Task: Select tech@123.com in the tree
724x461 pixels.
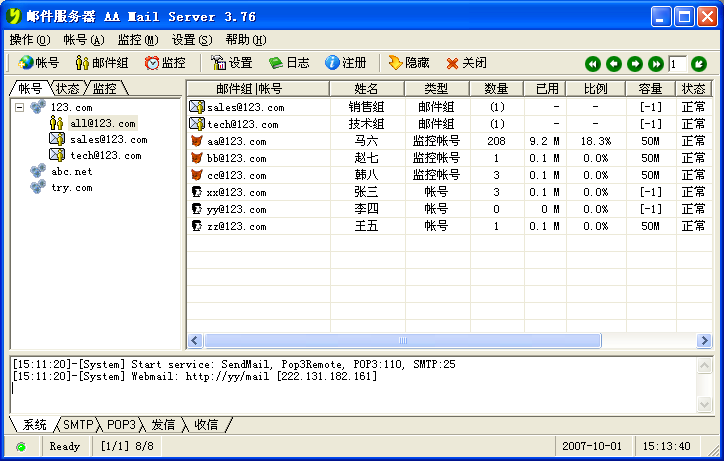Action: 106,156
